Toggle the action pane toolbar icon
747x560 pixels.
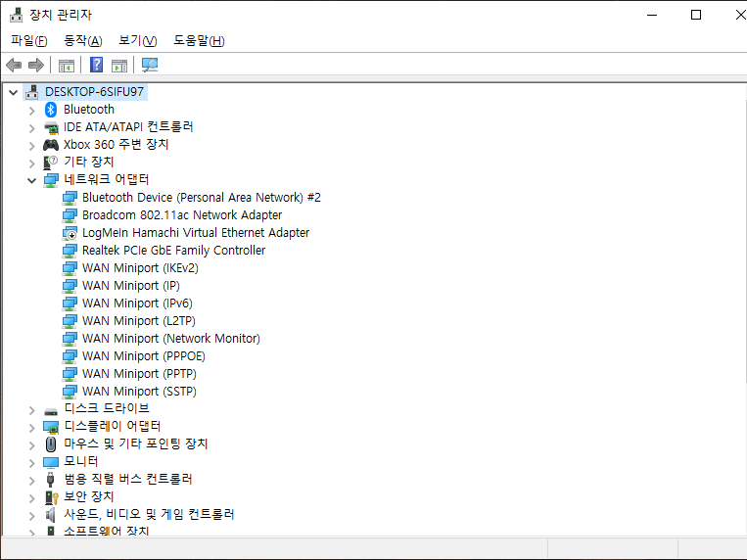119,66
